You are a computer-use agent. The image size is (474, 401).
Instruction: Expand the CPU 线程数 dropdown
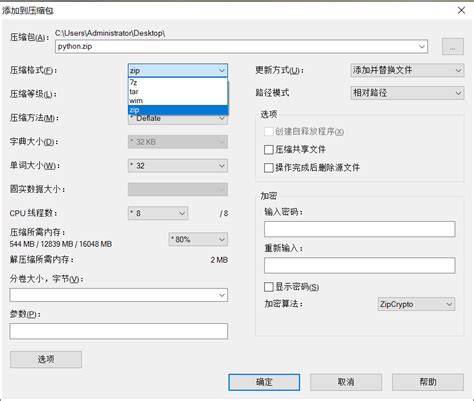pos(158,213)
